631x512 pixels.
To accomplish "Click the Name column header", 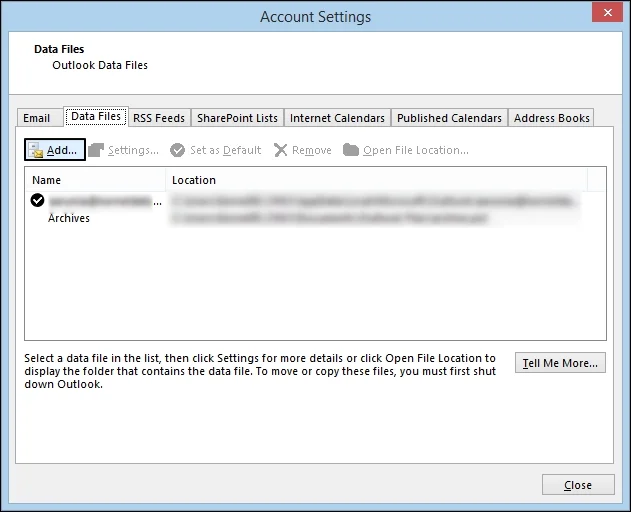I will 95,180.
